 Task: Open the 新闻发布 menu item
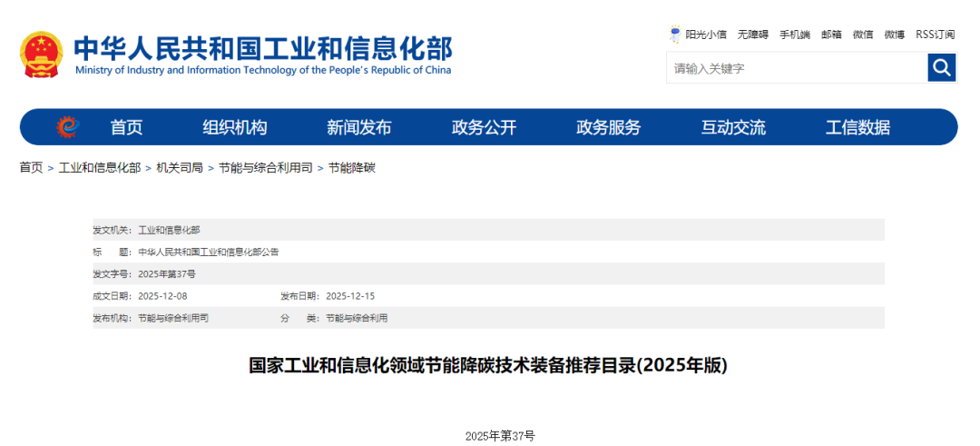[x=358, y=127]
